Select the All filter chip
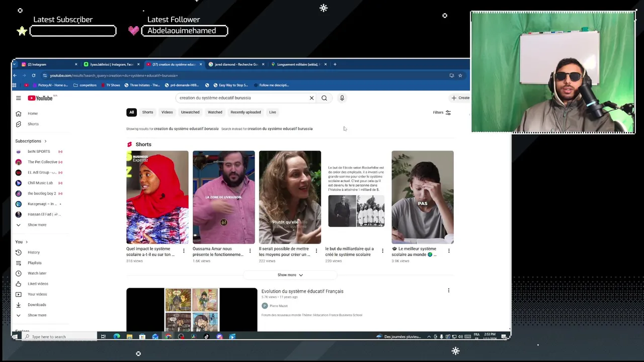The width and height of the screenshot is (644, 362). click(131, 112)
